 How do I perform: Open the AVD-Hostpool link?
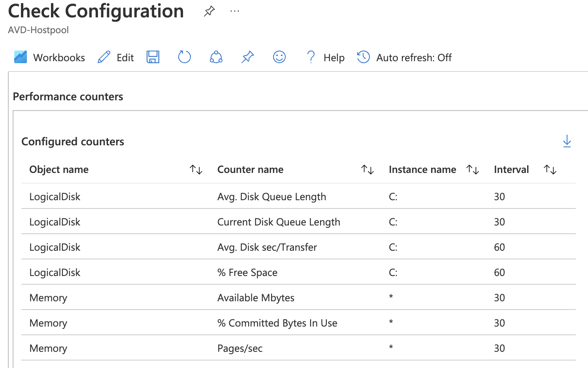click(x=38, y=30)
